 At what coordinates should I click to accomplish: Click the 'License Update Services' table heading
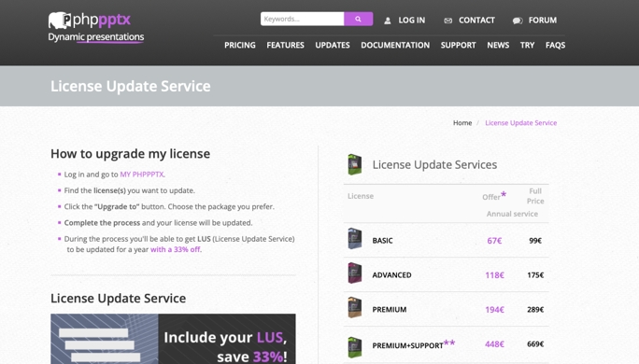434,164
